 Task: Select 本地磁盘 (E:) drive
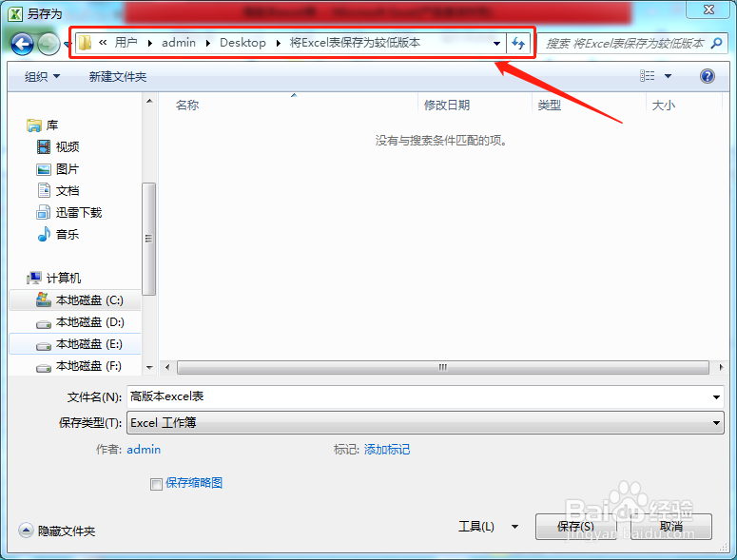pyautogui.click(x=75, y=344)
